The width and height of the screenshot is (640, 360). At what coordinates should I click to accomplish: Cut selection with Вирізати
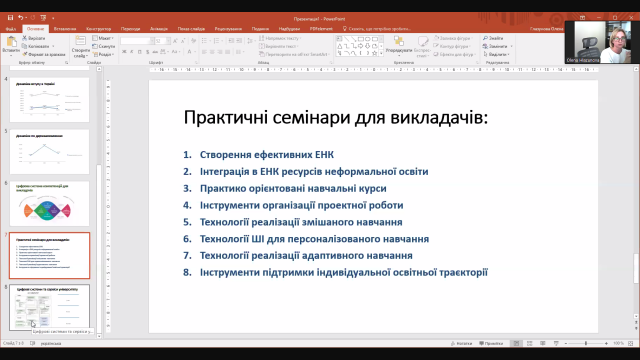tap(33, 38)
